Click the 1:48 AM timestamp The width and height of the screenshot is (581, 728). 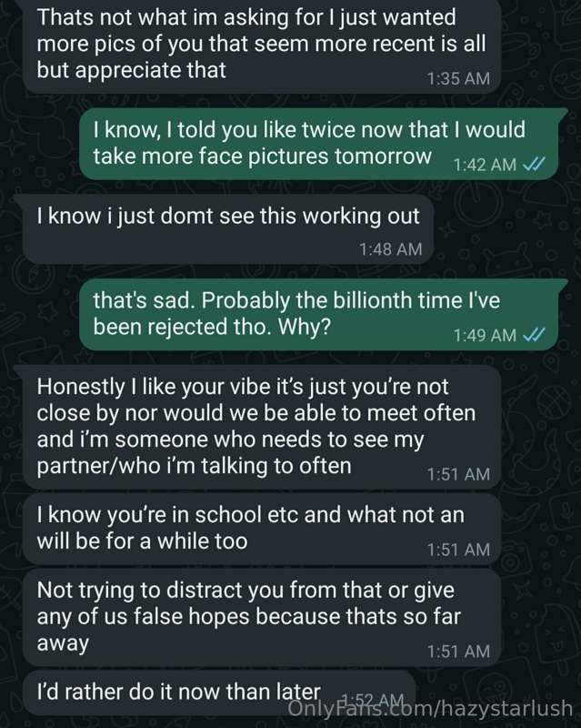tap(391, 249)
